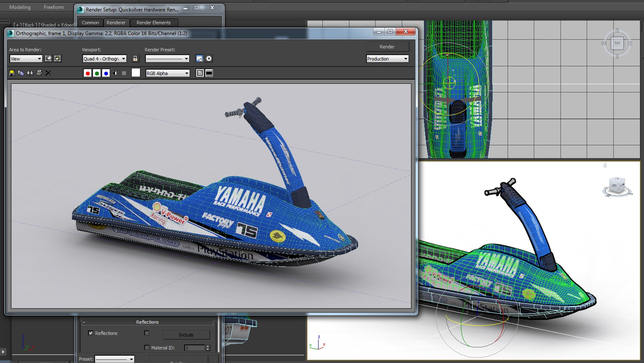Viewport: 644px width, 363px height.
Task: Increase Material ID with spinner arrows
Action: [208, 346]
